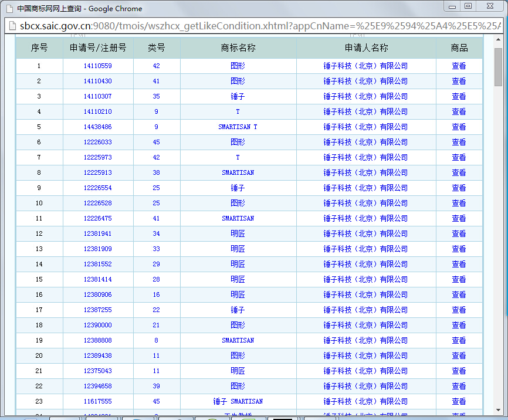Open application number 14110210
508x420 pixels.
tap(98, 111)
